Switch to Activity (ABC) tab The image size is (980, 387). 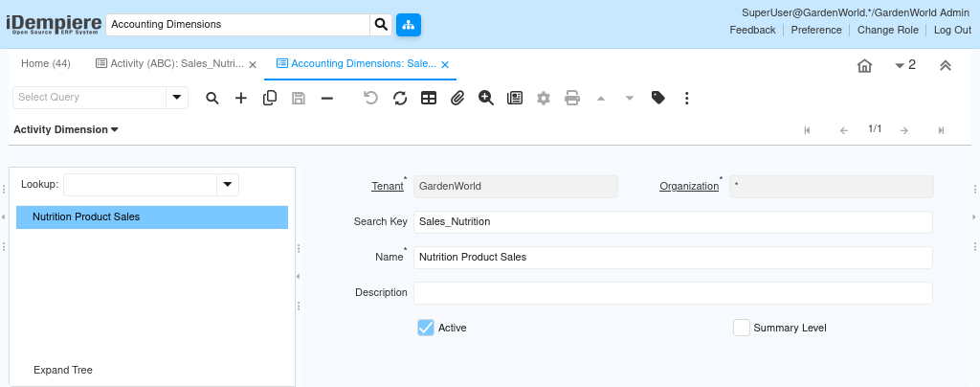(169, 64)
